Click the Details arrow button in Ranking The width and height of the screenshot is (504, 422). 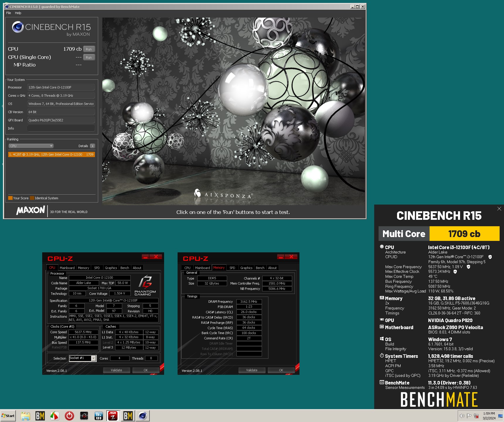pos(93,146)
